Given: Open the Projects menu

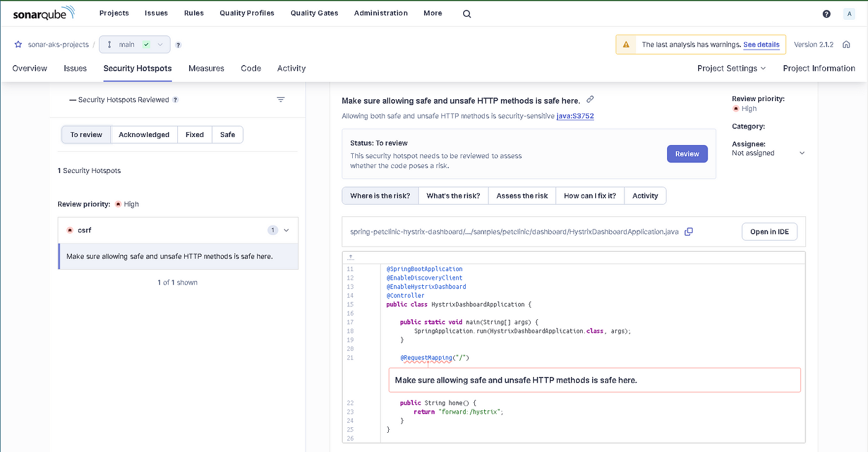Looking at the screenshot, I should 114,13.
